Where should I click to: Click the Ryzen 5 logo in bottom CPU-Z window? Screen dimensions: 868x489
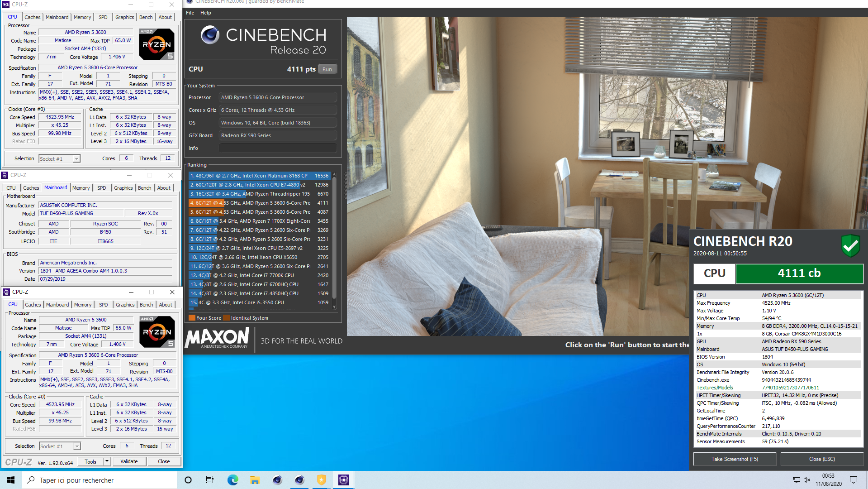coord(157,332)
